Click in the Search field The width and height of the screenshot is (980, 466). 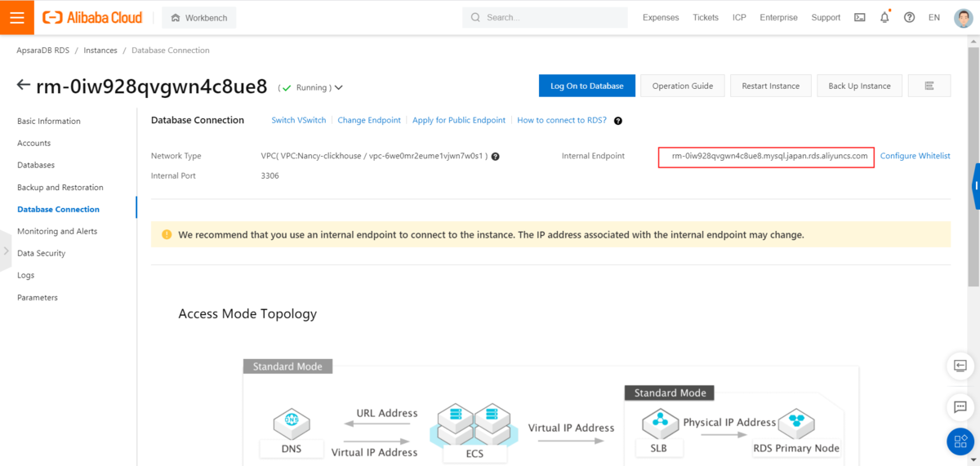click(546, 17)
